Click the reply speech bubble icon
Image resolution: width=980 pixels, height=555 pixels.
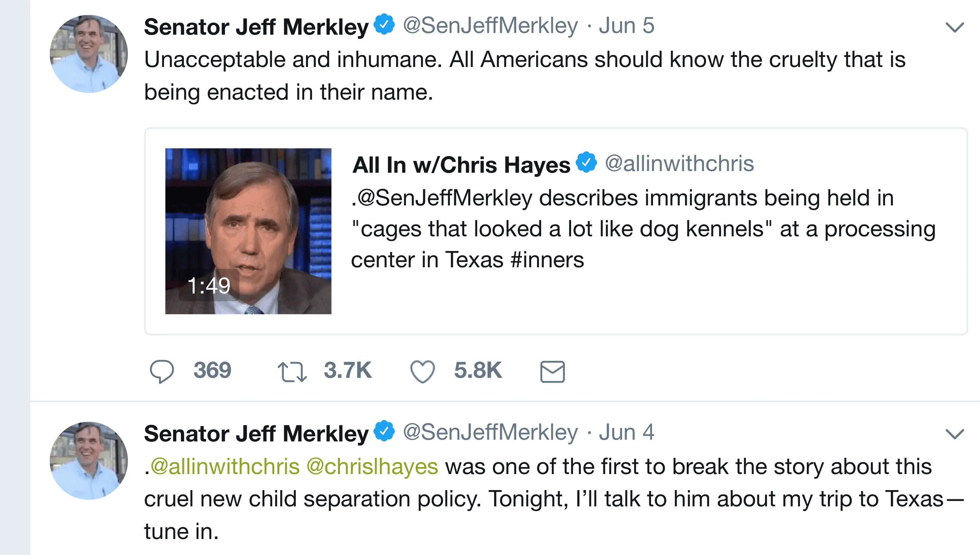pyautogui.click(x=162, y=371)
